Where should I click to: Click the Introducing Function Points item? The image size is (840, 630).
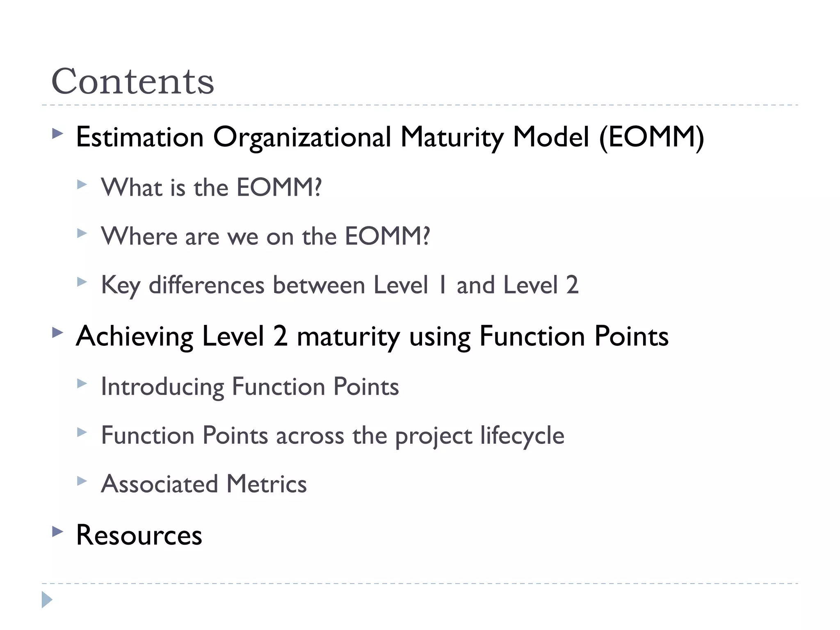pyautogui.click(x=250, y=387)
